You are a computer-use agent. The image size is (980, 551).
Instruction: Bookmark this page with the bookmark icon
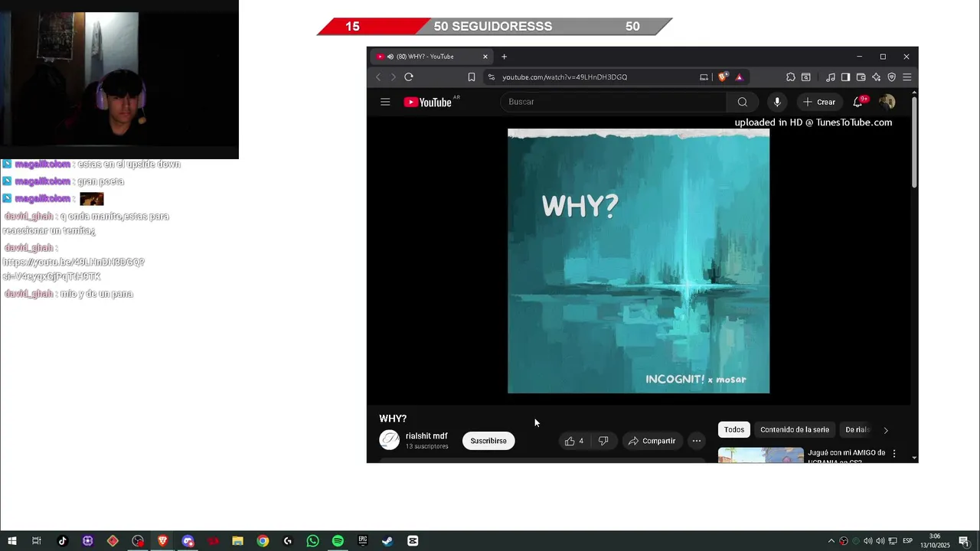tap(472, 77)
